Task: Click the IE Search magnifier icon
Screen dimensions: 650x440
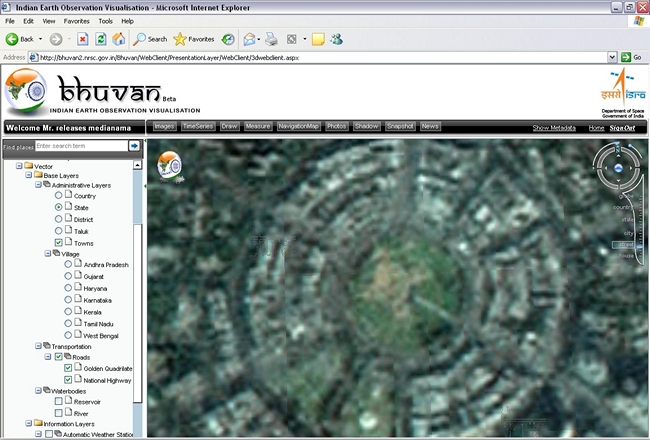Action: click(141, 39)
